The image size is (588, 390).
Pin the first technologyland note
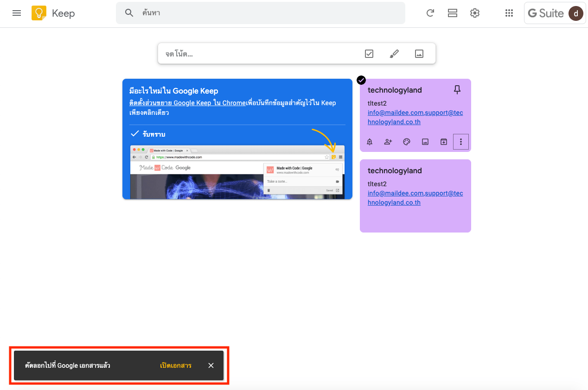click(457, 90)
